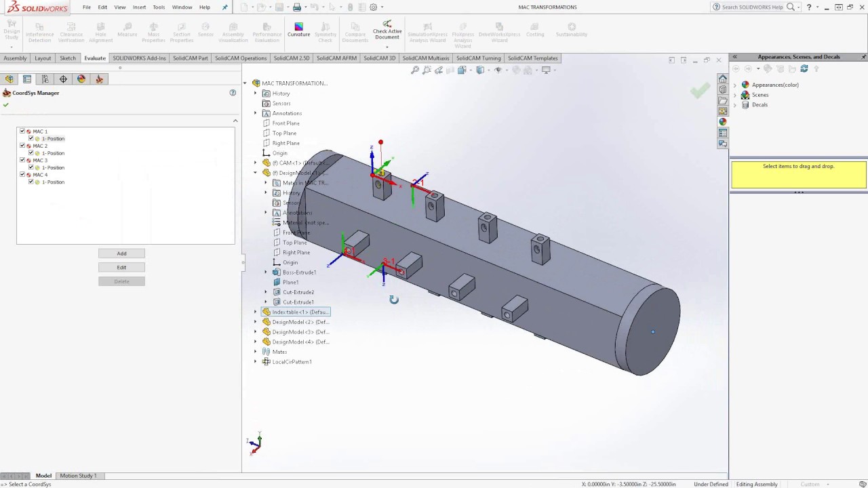Switch to the Assembly tab
This screenshot has width=868, height=488.
[15, 58]
